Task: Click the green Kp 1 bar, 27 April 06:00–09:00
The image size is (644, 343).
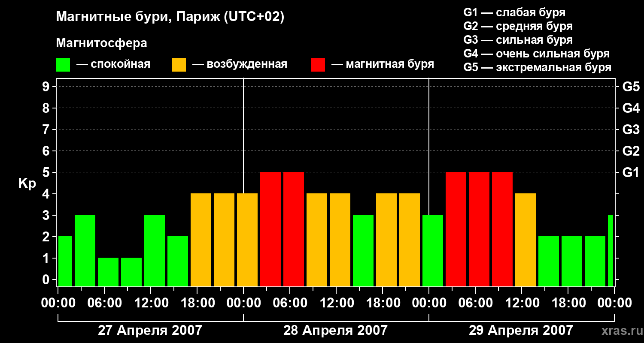Action: point(108,272)
